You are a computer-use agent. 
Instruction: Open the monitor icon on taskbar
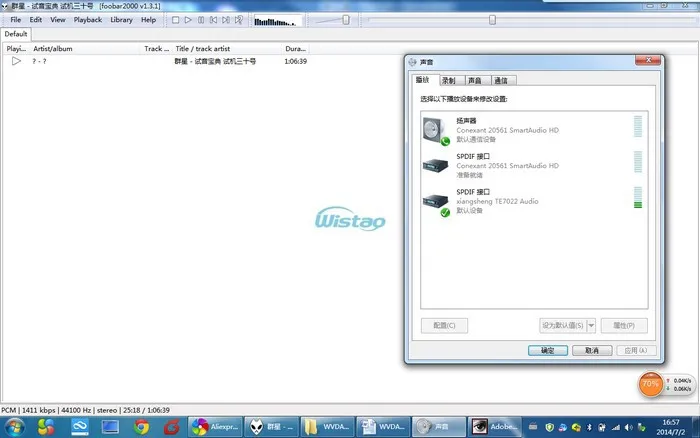point(110,427)
